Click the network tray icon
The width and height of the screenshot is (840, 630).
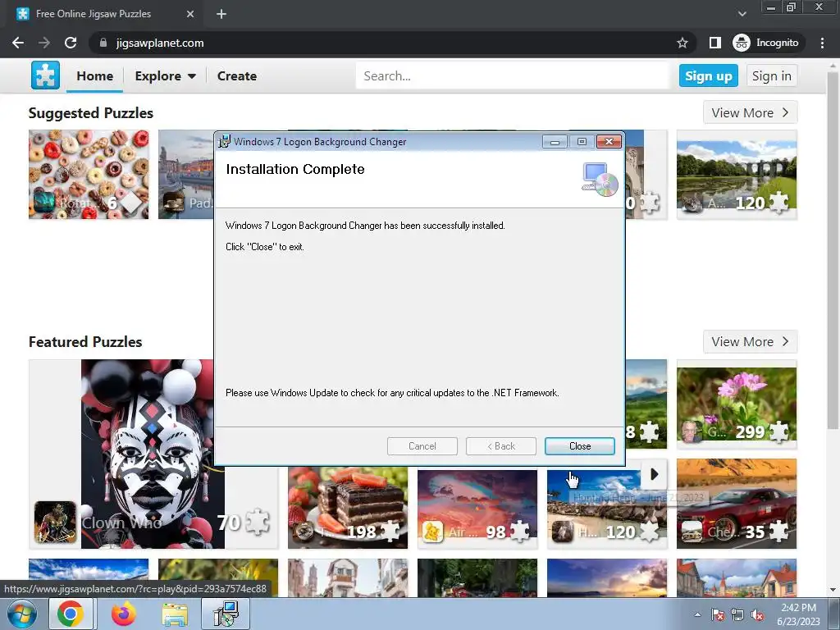point(737,614)
